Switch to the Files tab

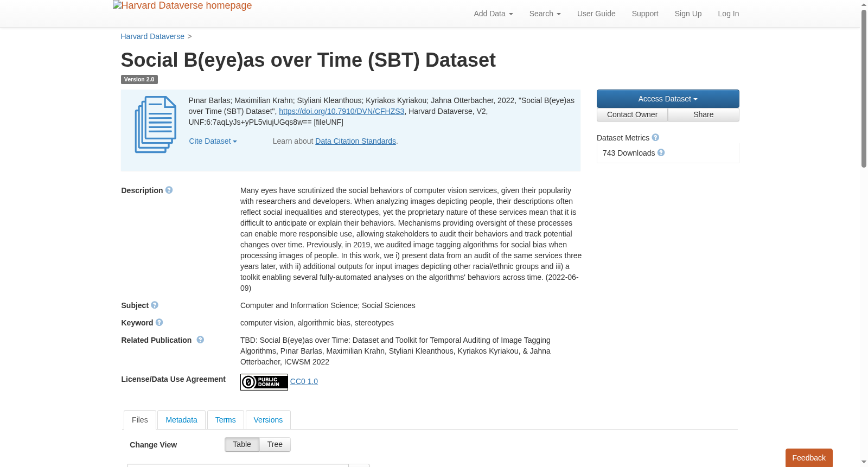140,420
